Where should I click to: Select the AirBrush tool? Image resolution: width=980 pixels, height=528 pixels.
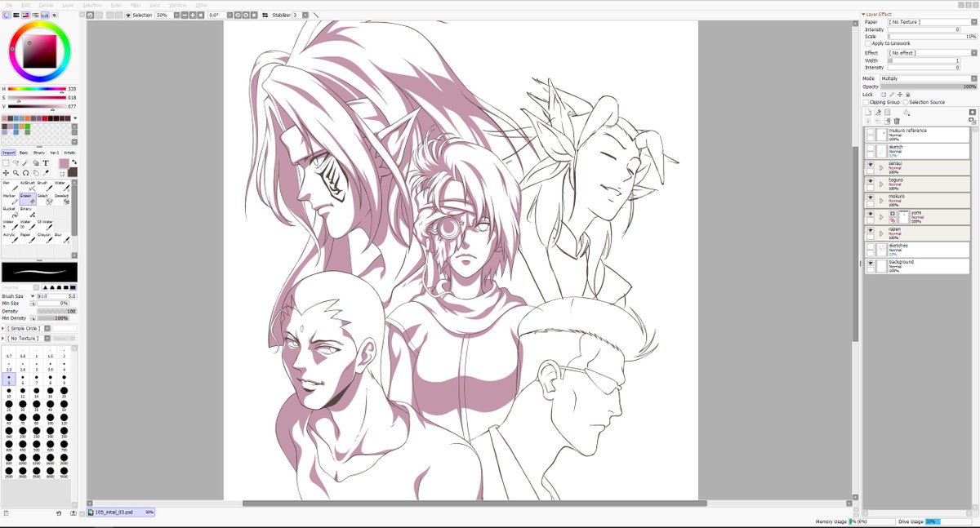pos(28,187)
